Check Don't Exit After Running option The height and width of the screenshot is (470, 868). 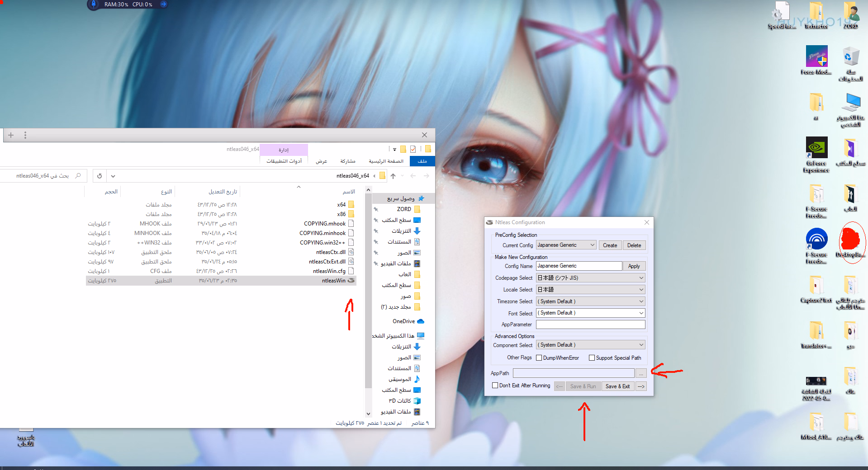pyautogui.click(x=495, y=385)
